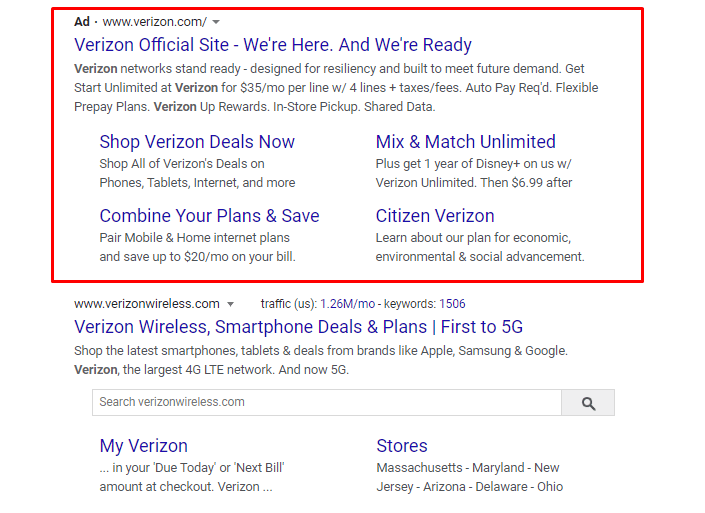This screenshot has height=513, width=705.
Task: Click the www.verizonwireless.com URL text
Action: point(147,304)
